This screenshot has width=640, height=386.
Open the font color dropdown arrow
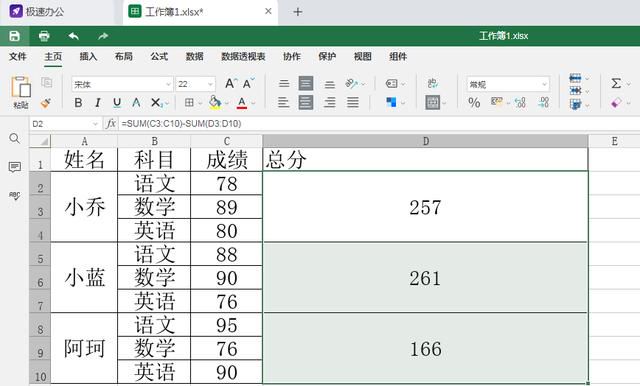[x=253, y=103]
